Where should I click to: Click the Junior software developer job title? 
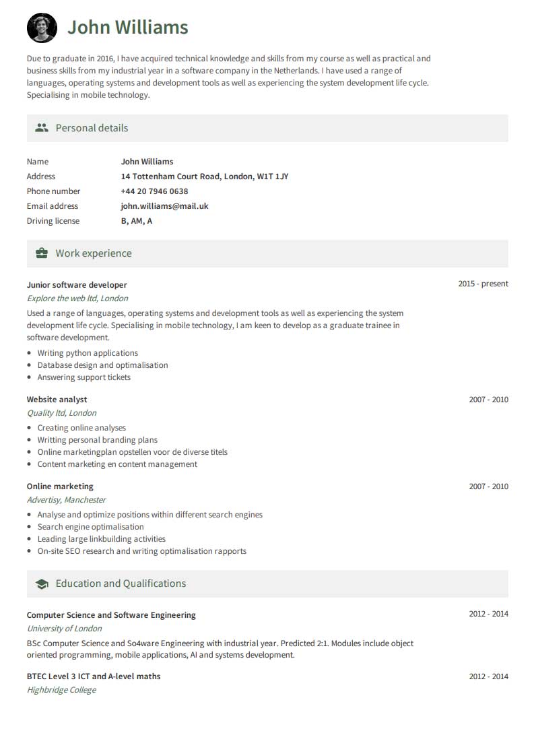(x=77, y=285)
